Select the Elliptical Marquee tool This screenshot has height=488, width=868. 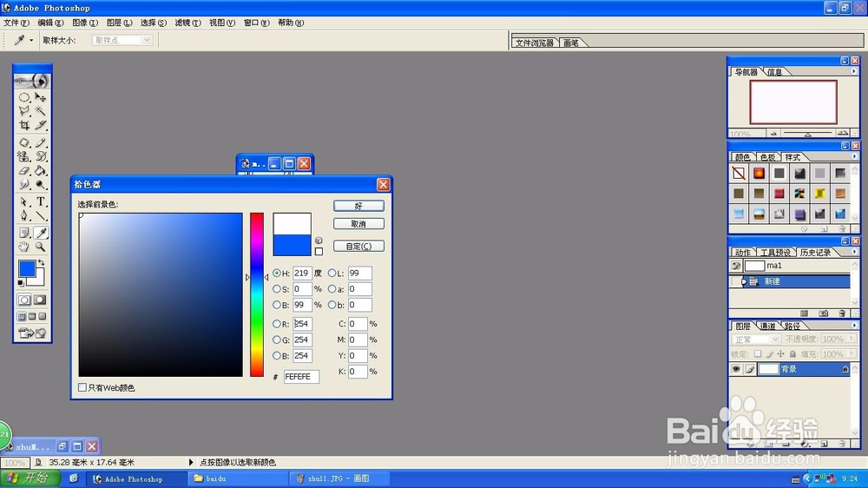click(x=24, y=97)
